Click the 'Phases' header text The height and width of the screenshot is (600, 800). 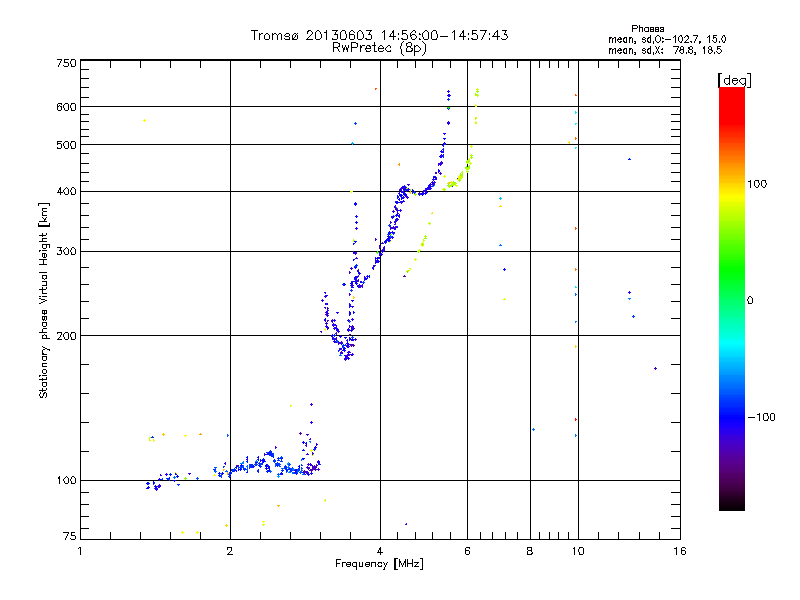(x=647, y=29)
